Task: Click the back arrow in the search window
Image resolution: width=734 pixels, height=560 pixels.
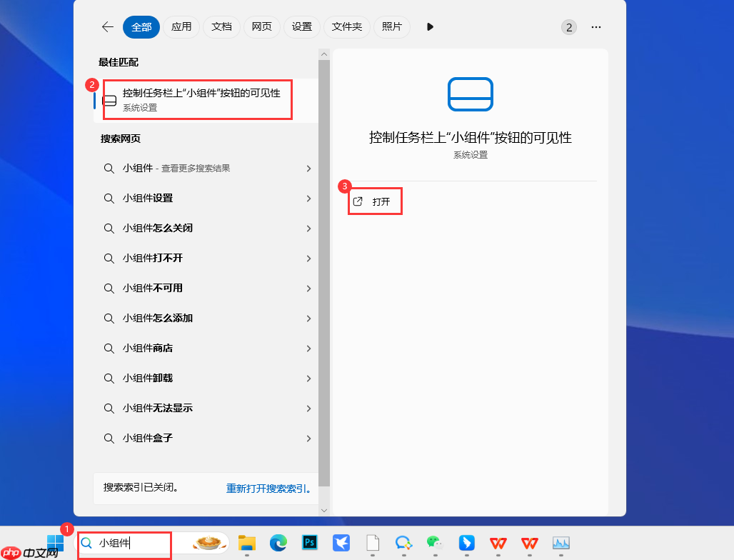Action: (107, 26)
